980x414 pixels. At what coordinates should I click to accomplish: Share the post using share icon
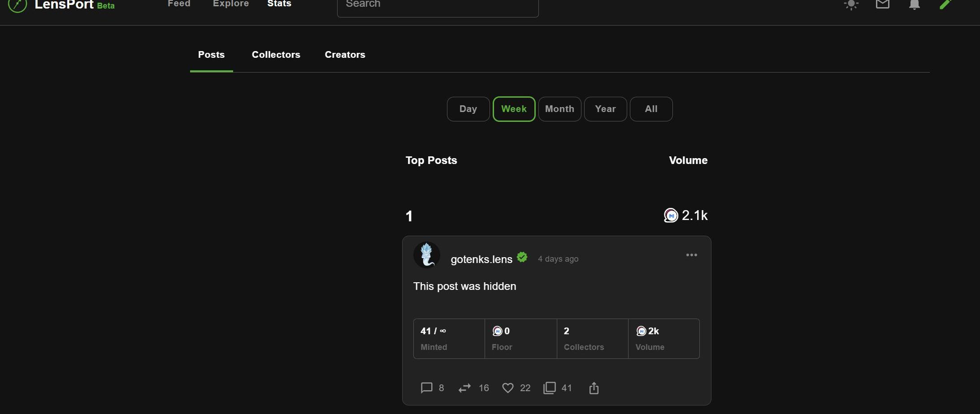594,388
